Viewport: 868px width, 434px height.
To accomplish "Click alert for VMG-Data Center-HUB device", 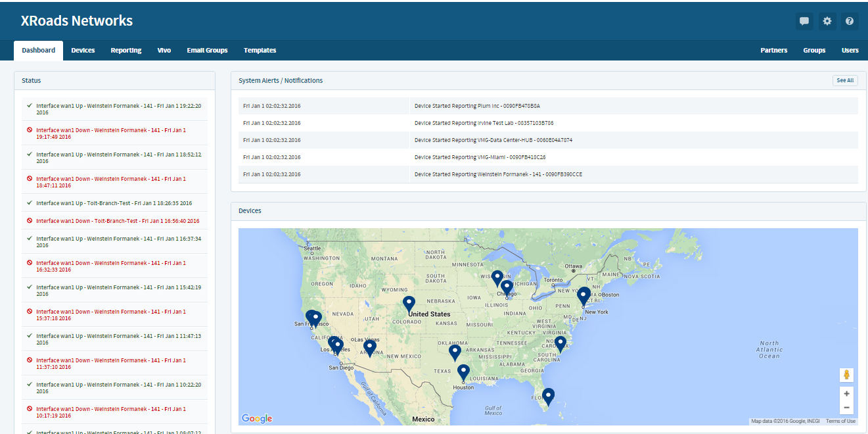I will pyautogui.click(x=548, y=140).
